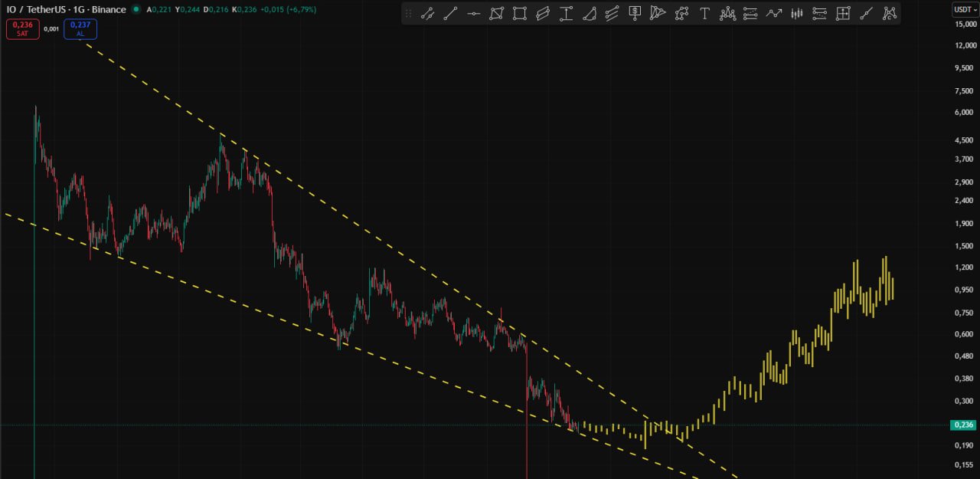Image resolution: width=980 pixels, height=479 pixels.
Task: Select the head and shoulders pattern tool
Action: coord(727,13)
